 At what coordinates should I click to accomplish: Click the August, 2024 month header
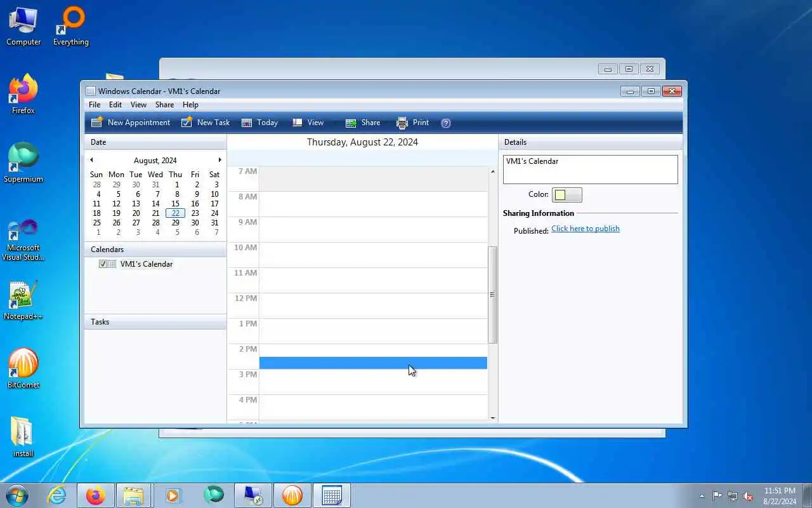point(155,161)
